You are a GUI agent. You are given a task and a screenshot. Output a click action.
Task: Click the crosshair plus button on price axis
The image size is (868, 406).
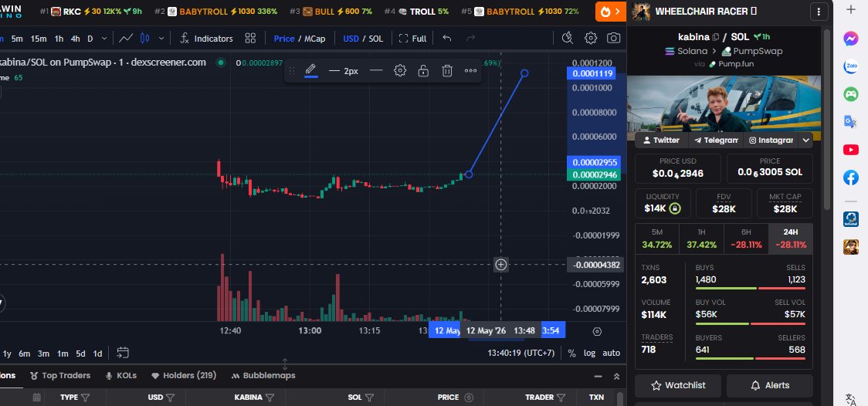(500, 265)
